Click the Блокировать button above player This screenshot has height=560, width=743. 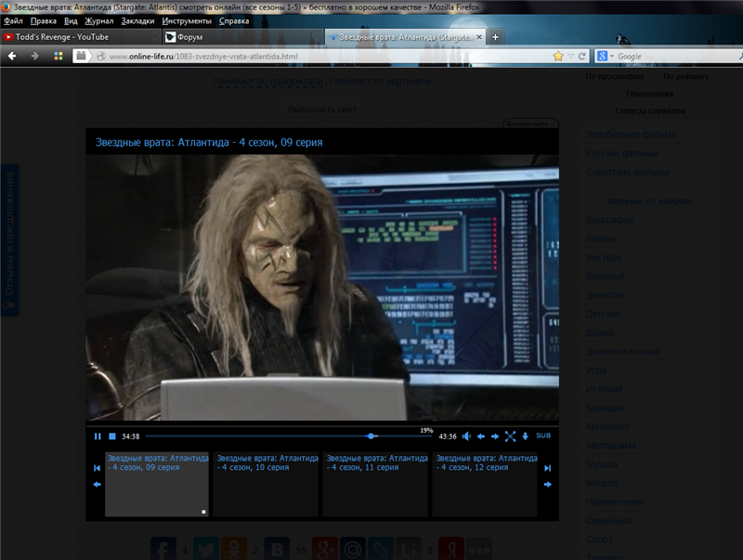(530, 124)
